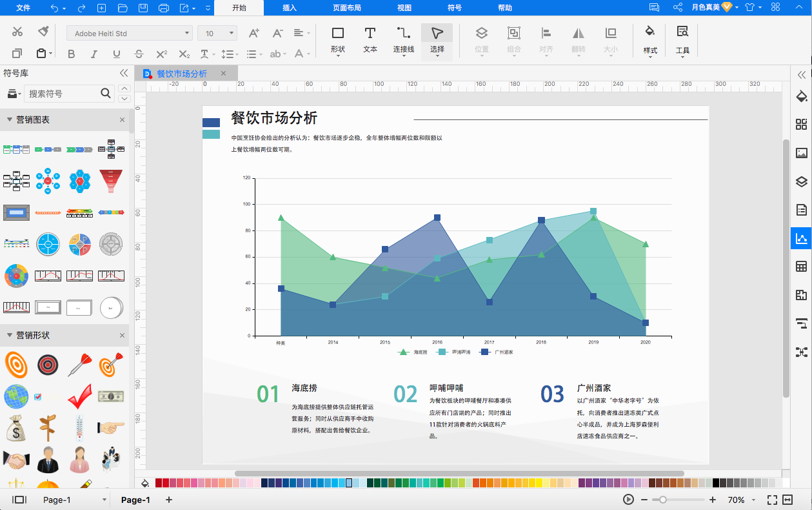Screen dimensions: 812x510
Task: Toggle bold formatting
Action: click(71, 54)
